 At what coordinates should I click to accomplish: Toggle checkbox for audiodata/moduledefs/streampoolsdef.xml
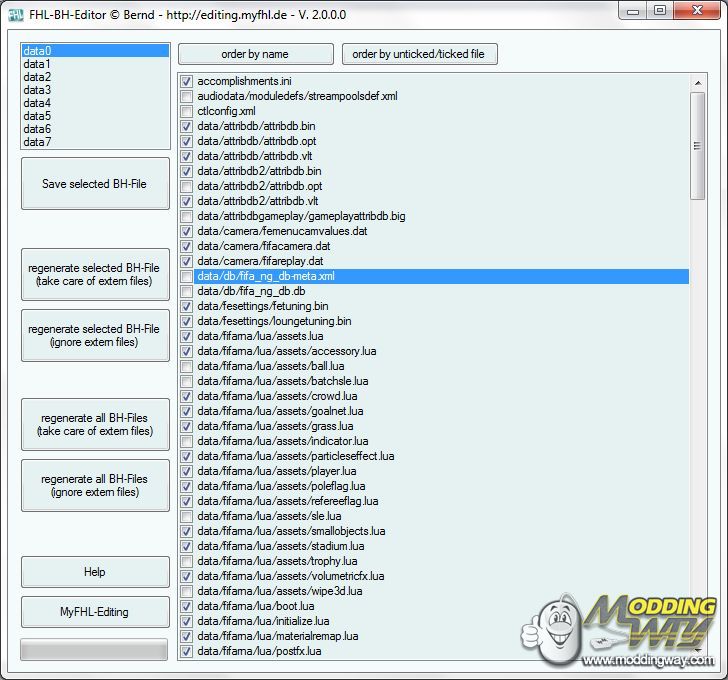tap(187, 96)
